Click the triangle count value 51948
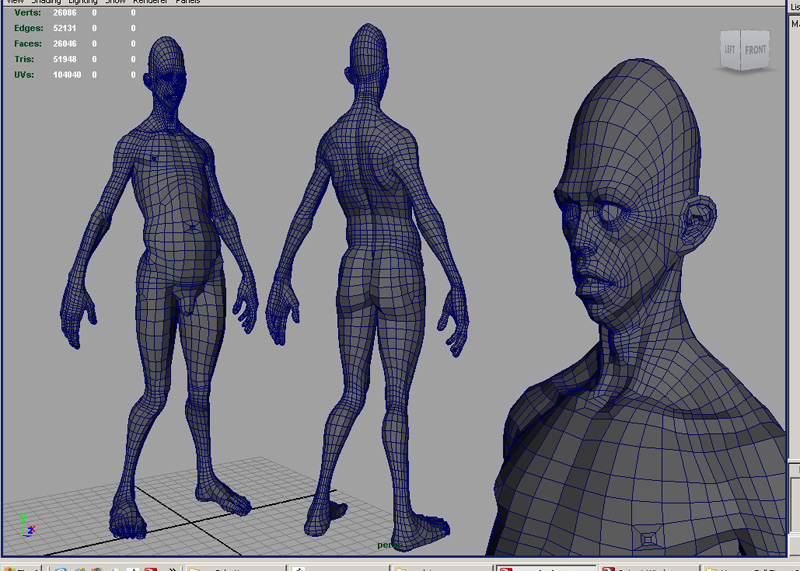 [x=65, y=59]
